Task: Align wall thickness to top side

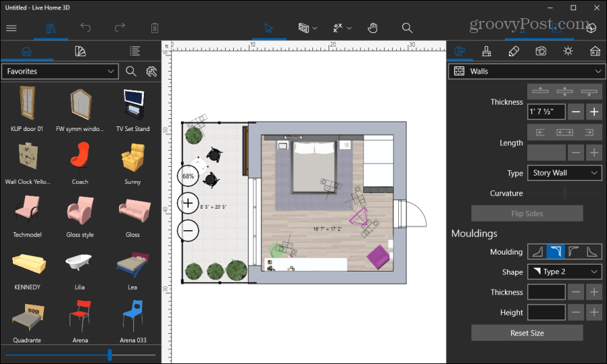Action: click(x=540, y=92)
